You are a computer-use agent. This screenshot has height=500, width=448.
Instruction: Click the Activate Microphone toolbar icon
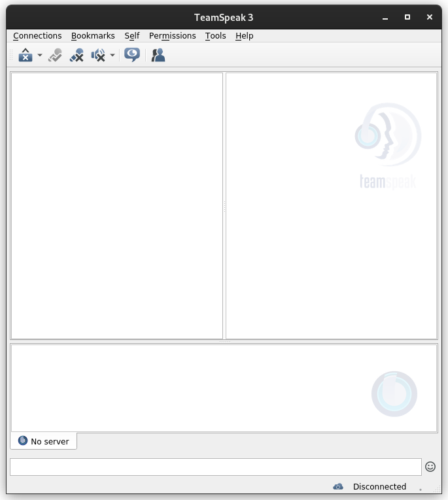point(55,55)
